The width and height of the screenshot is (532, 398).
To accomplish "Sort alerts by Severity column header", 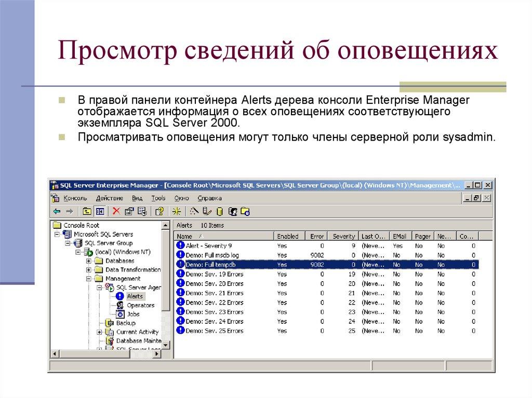I will tap(344, 236).
